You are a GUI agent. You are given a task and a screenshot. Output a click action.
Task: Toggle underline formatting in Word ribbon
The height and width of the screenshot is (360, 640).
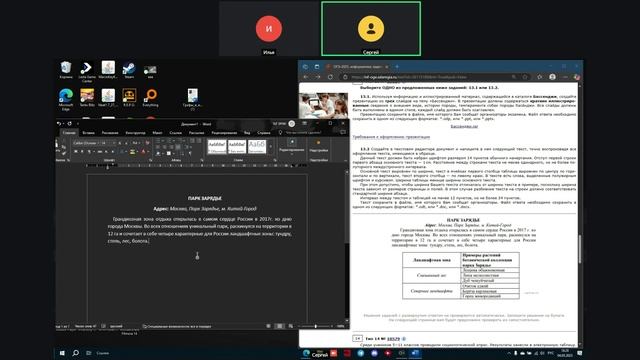[89, 152]
